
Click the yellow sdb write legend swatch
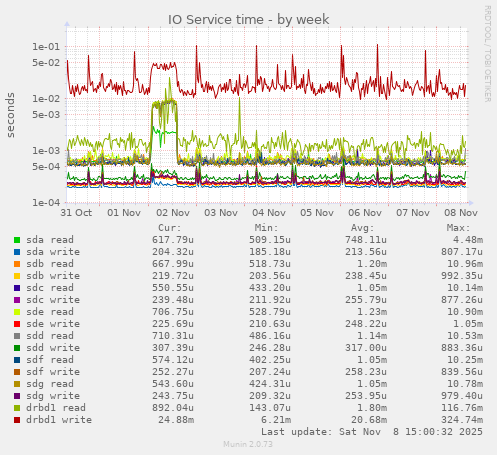click(17, 276)
